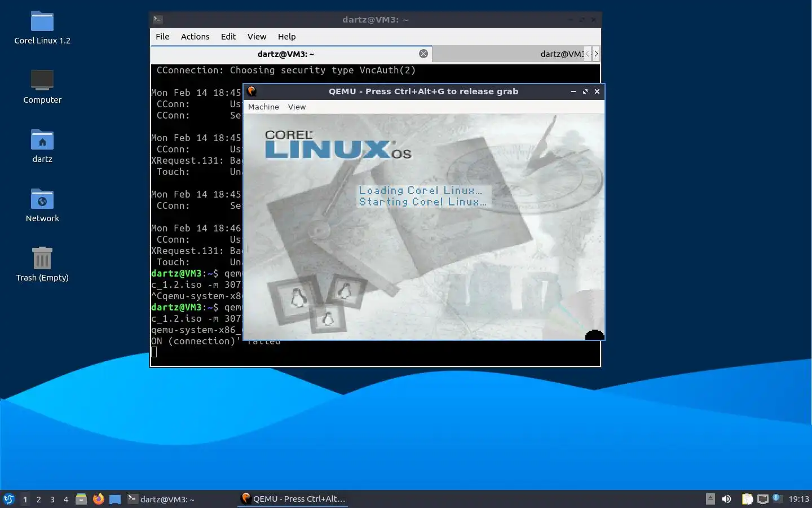812x508 pixels.
Task: Maximize the QEMU window
Action: (x=585, y=91)
